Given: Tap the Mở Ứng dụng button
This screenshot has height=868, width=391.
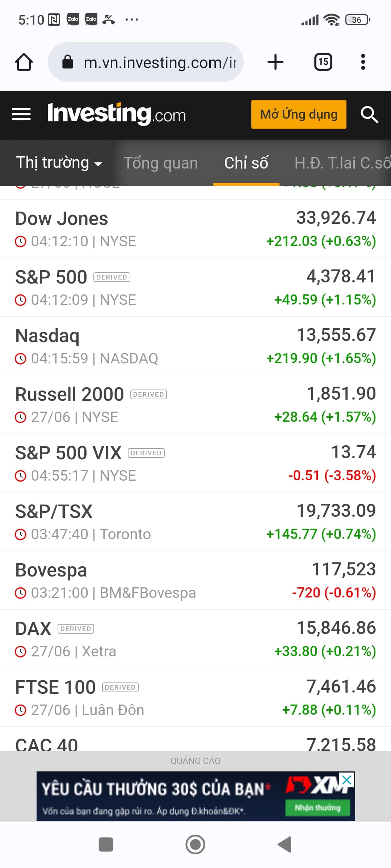Looking at the screenshot, I should pos(299,115).
